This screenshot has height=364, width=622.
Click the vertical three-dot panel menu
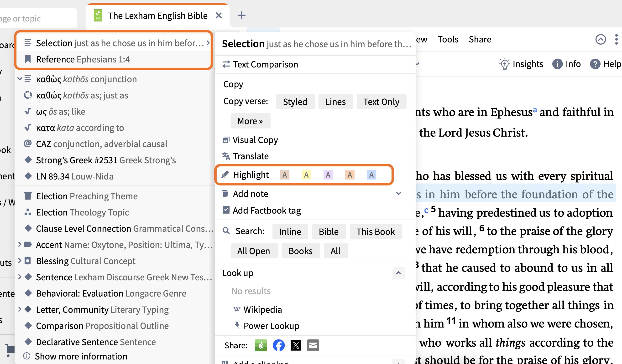point(616,40)
